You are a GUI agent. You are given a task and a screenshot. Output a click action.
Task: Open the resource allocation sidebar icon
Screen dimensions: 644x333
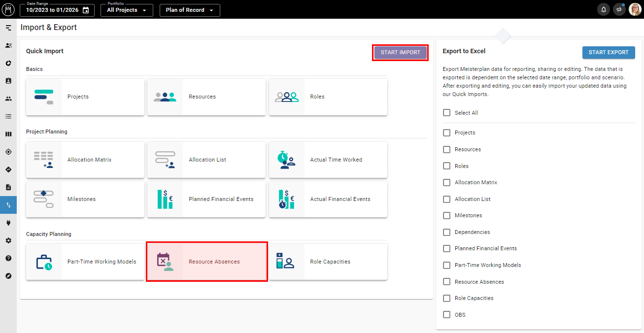[8, 45]
